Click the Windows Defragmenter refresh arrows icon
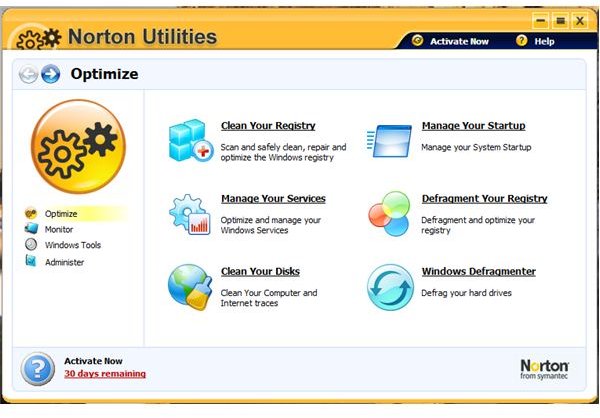This screenshot has width=600, height=418. [x=390, y=287]
